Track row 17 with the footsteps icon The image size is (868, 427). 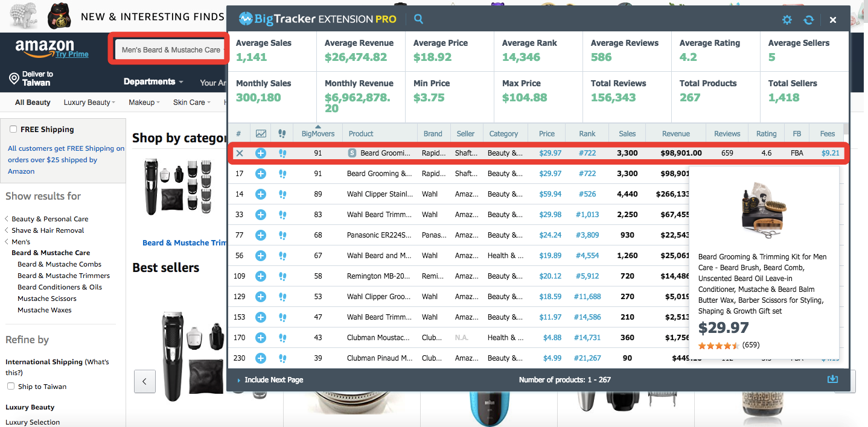(x=282, y=174)
